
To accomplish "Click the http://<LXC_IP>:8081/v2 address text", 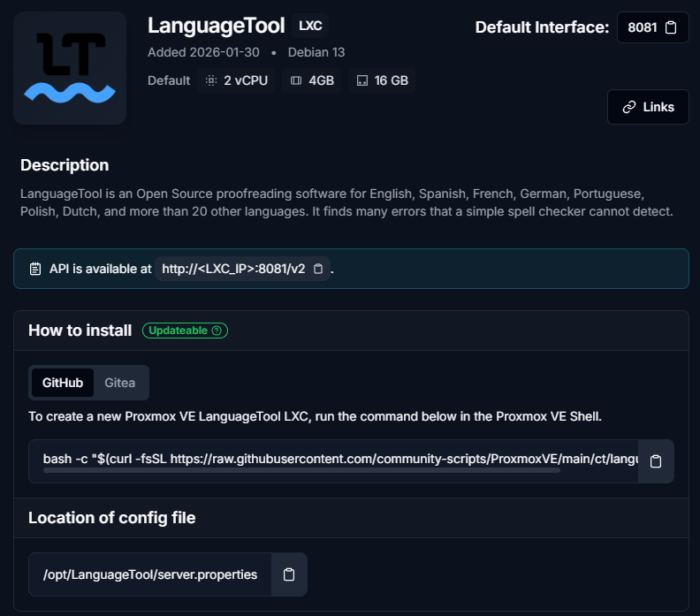I will click(233, 269).
